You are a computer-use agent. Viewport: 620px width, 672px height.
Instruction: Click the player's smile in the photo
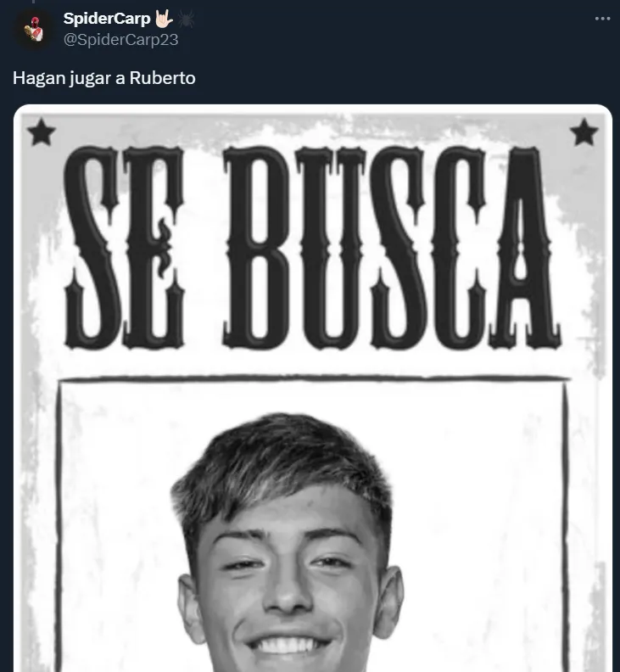pos(287,646)
